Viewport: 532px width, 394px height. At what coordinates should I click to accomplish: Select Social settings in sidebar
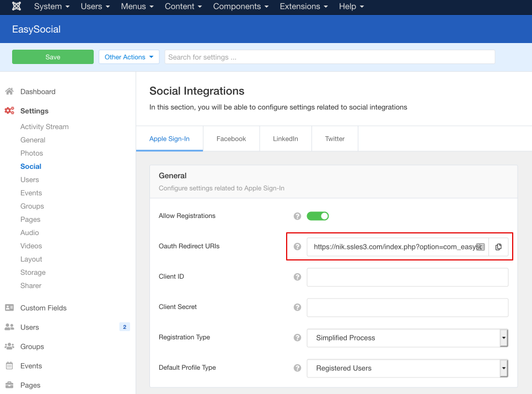pyautogui.click(x=31, y=167)
